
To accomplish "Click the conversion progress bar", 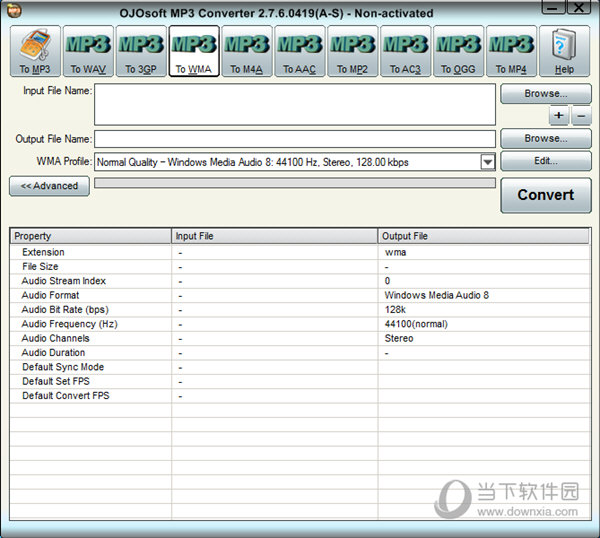I will pos(295,183).
